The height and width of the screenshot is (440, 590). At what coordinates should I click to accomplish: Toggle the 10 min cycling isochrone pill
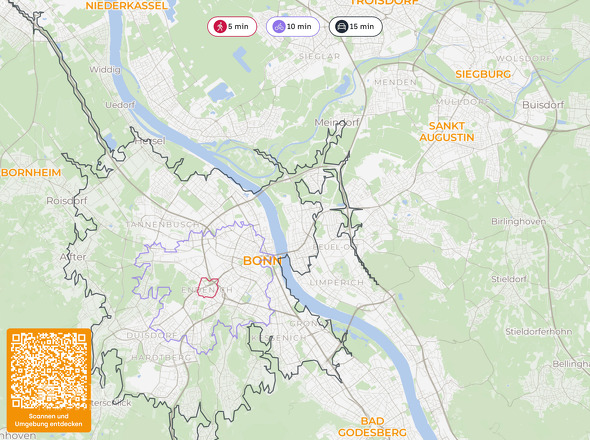293,27
